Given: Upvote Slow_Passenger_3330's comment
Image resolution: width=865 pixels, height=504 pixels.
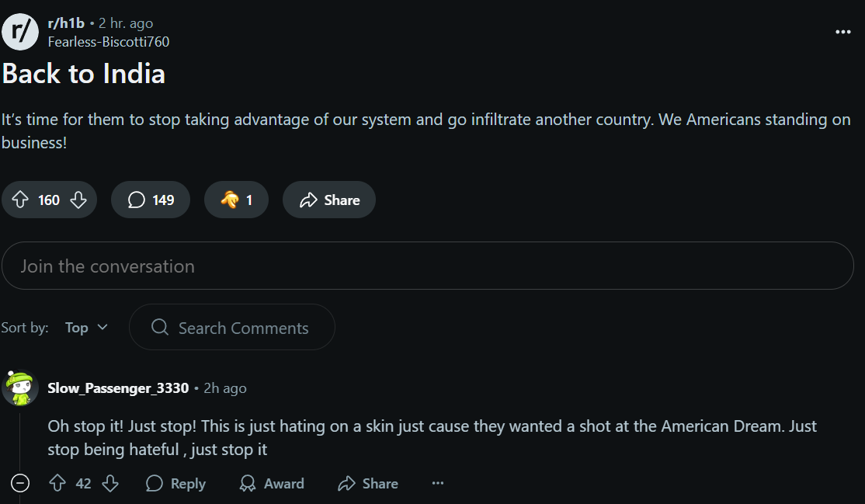Looking at the screenshot, I should (x=57, y=484).
